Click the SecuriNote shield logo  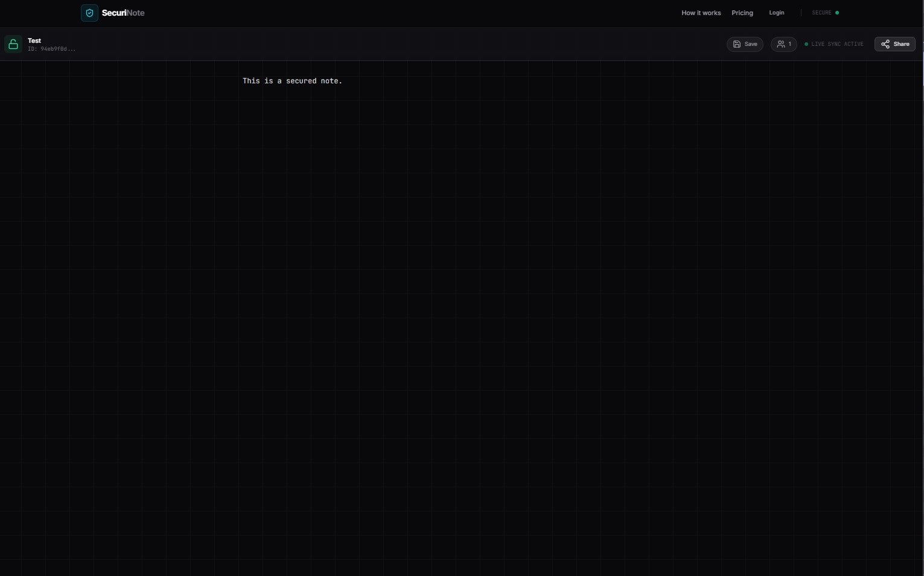(x=89, y=13)
